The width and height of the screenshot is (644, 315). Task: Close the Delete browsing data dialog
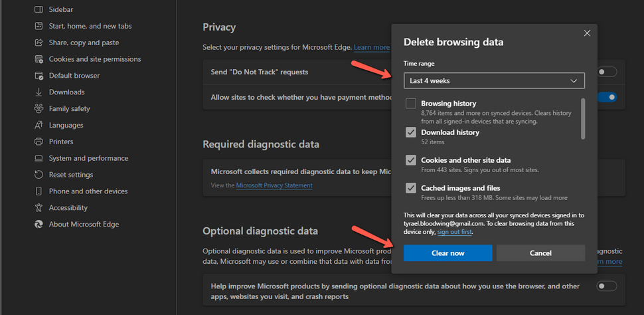(x=587, y=33)
